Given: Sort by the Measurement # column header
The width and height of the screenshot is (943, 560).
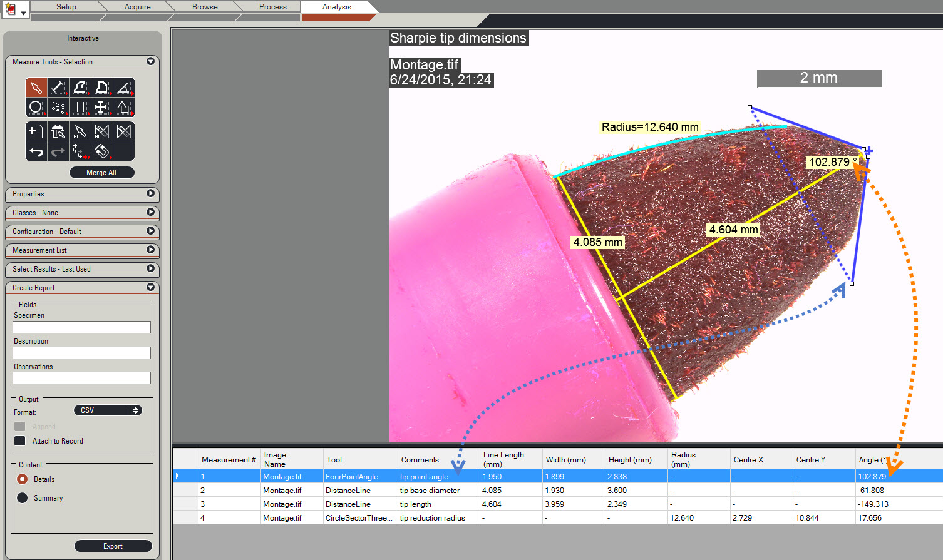Looking at the screenshot, I should [x=229, y=459].
